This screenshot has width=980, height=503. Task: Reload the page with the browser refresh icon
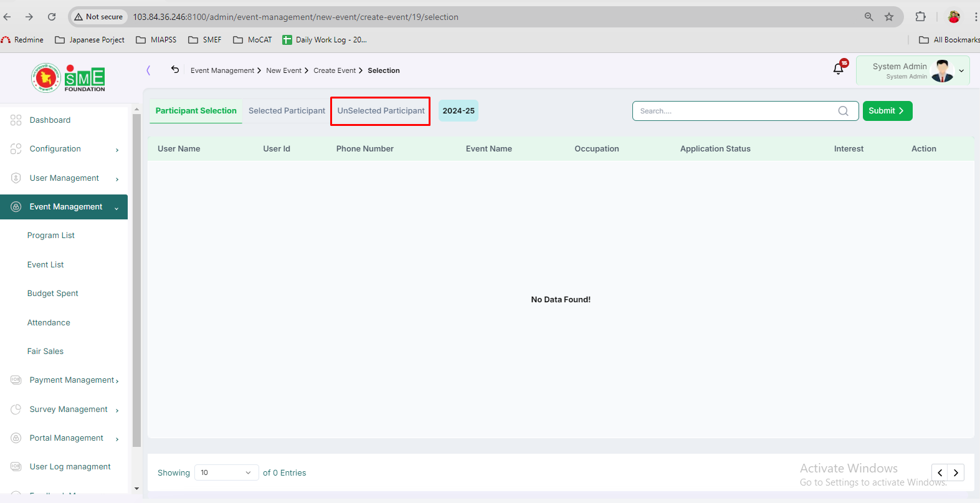(x=52, y=17)
